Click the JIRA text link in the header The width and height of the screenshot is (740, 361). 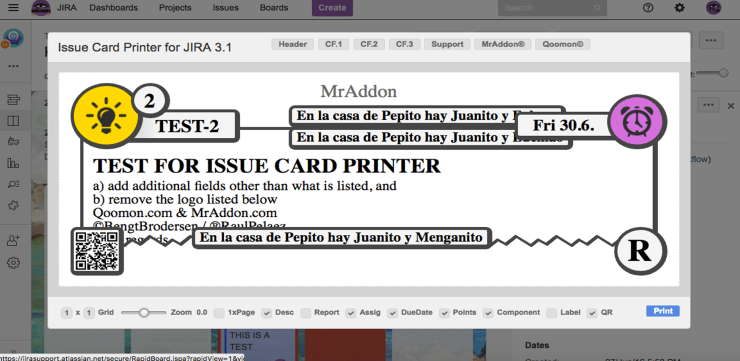[67, 8]
